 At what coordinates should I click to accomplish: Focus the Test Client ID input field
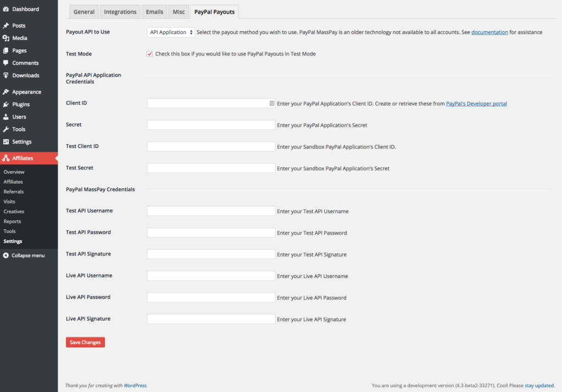[211, 146]
